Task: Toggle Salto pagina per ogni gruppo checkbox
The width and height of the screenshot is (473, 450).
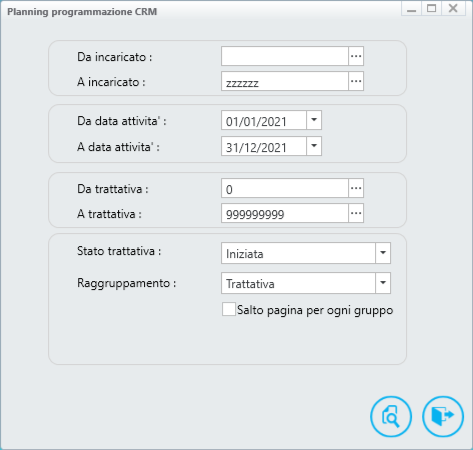Action: tap(229, 309)
